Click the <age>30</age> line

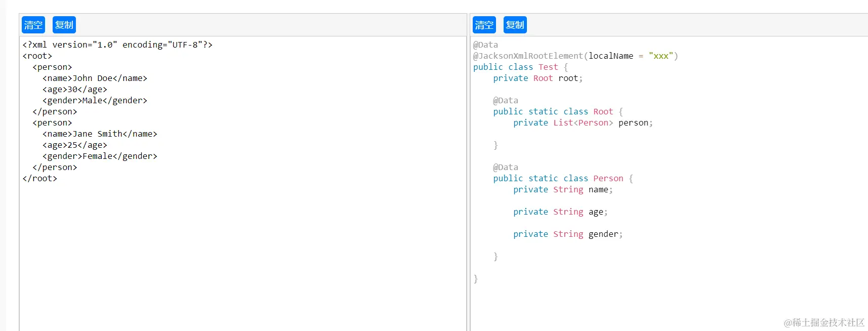pos(75,89)
